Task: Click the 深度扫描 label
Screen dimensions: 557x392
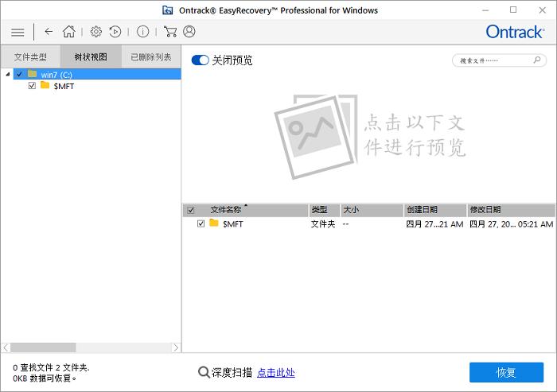Action: (232, 372)
